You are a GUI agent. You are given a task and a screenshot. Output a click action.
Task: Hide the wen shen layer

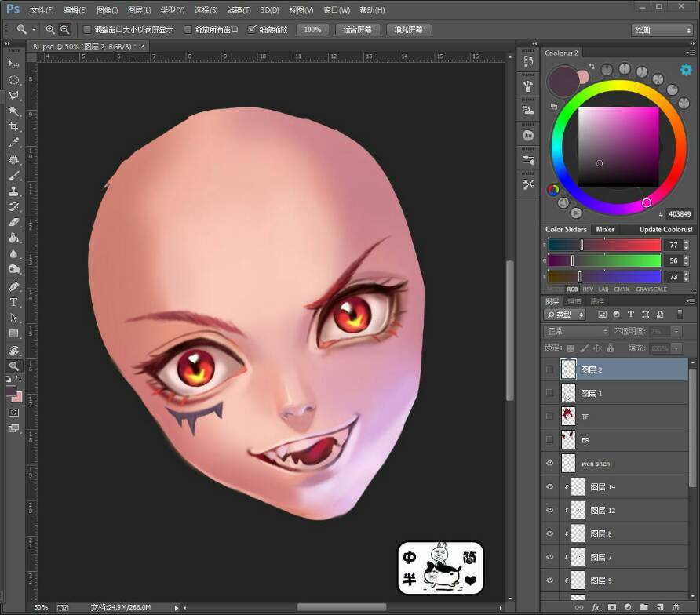pos(549,464)
